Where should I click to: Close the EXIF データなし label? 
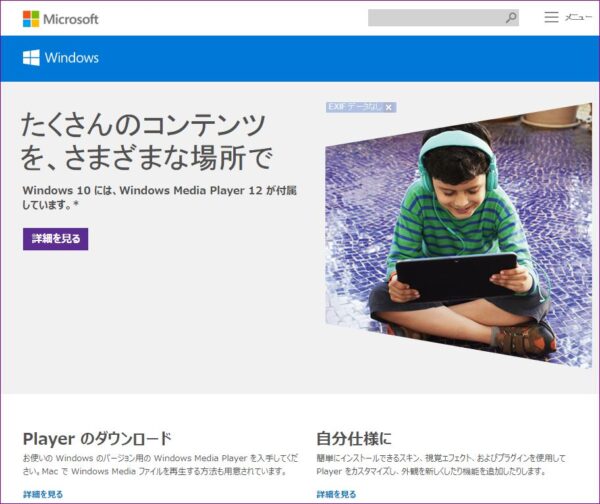pyautogui.click(x=389, y=108)
